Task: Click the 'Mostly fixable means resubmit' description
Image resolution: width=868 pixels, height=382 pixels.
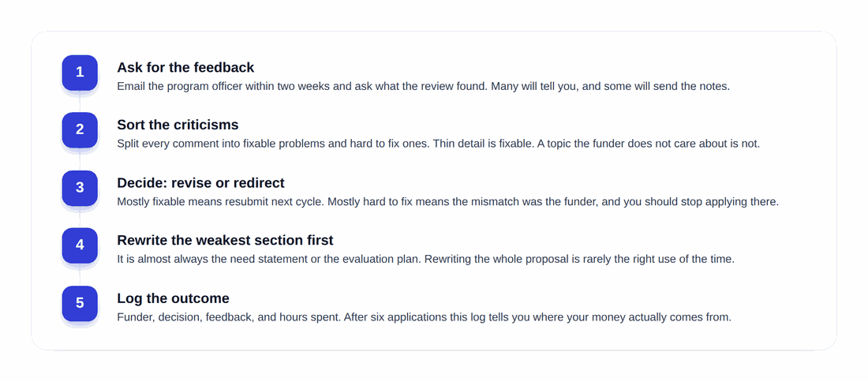Action: (448, 202)
